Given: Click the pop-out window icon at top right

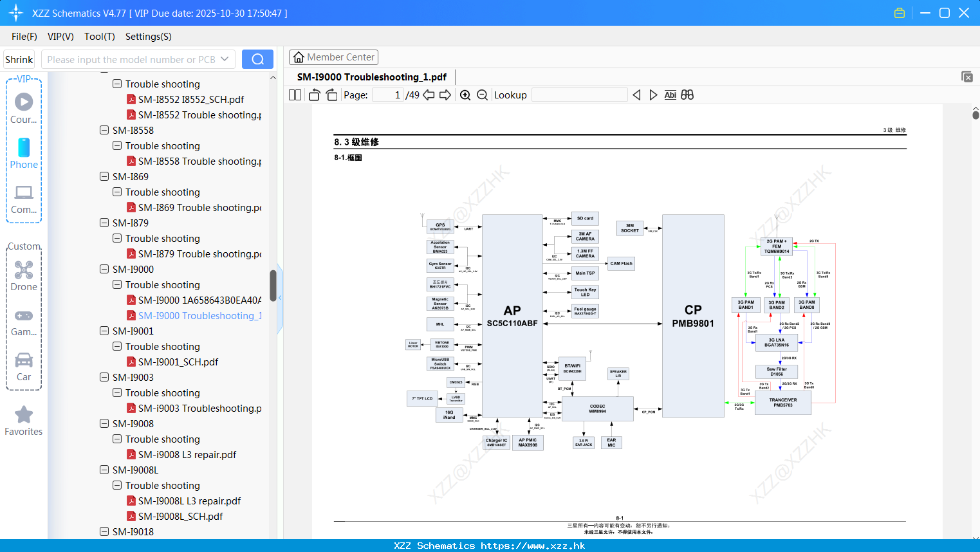Looking at the screenshot, I should 966,77.
